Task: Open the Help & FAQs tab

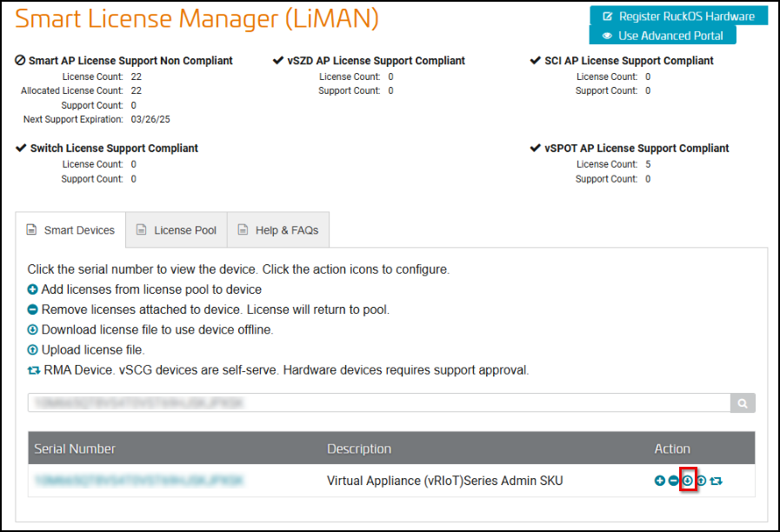Action: (x=278, y=230)
